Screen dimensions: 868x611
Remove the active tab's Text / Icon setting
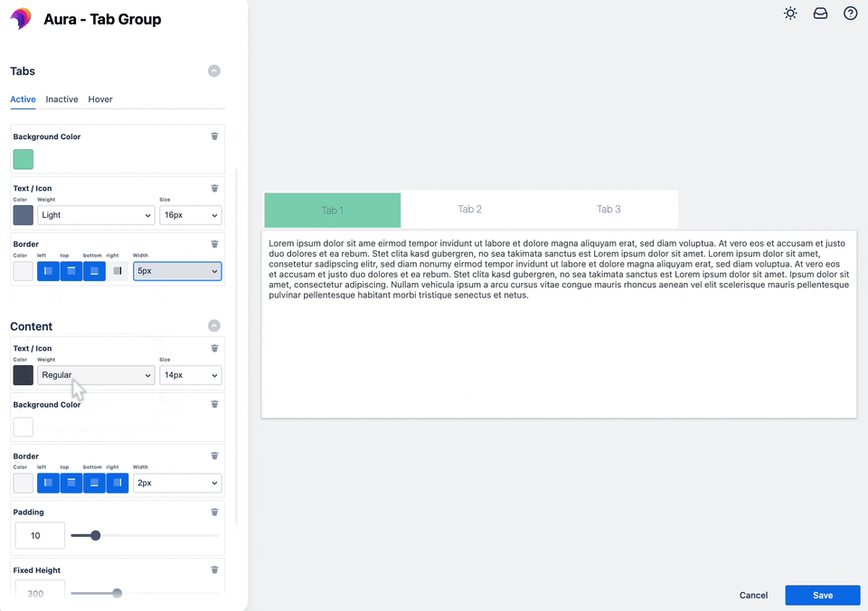[214, 187]
